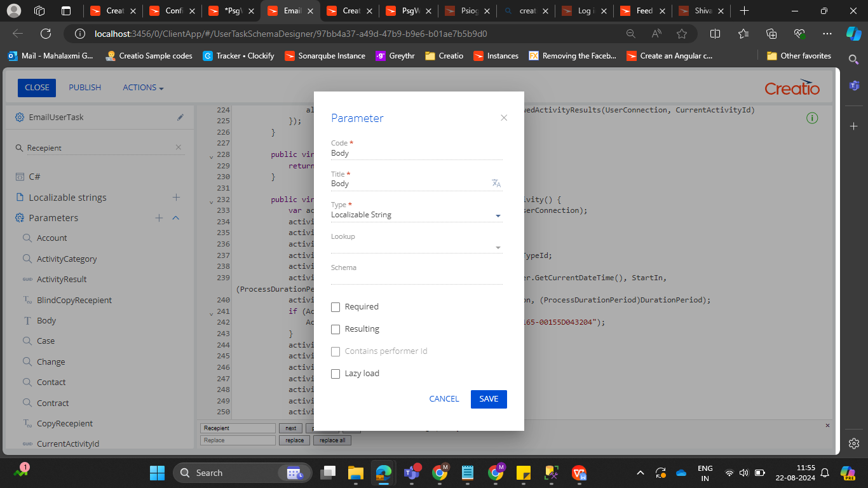Click the Localizable strings document icon
The width and height of the screenshot is (868, 488).
tap(21, 197)
